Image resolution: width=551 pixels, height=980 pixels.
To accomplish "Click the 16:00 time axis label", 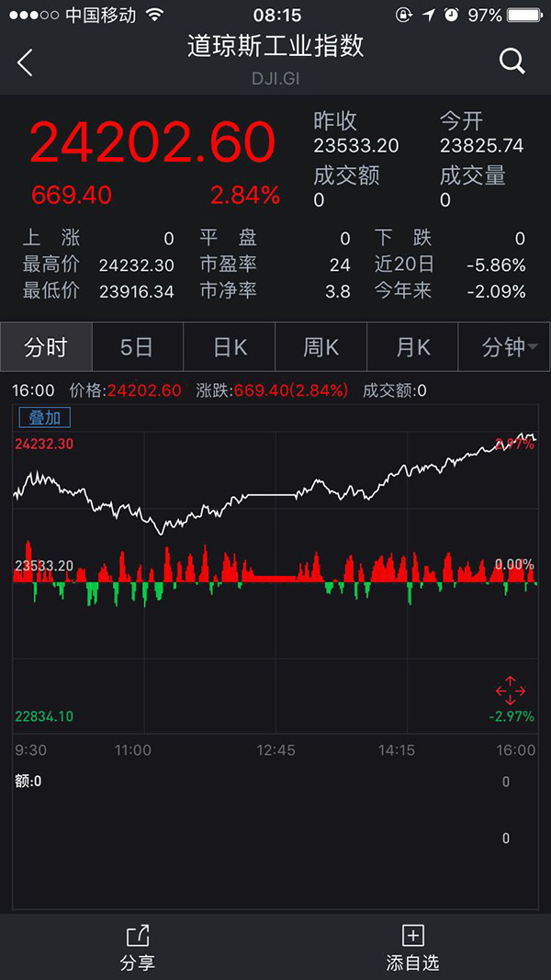I will [x=517, y=750].
